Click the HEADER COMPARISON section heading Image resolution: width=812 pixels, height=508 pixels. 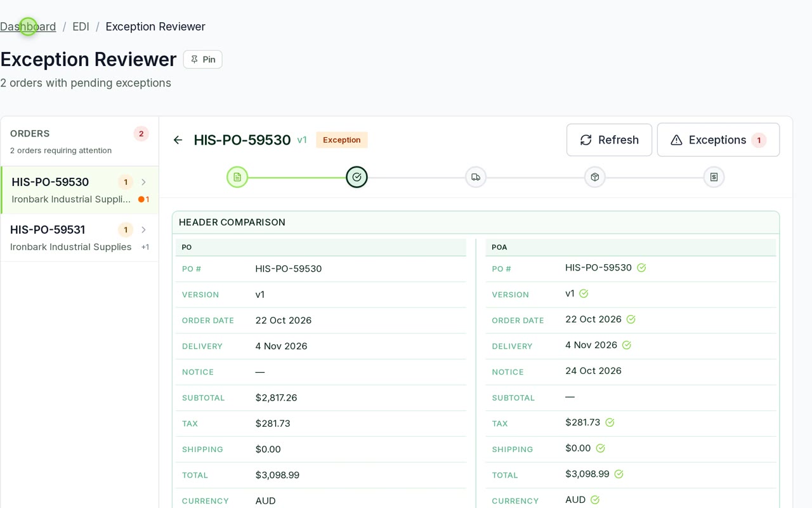pyautogui.click(x=232, y=222)
